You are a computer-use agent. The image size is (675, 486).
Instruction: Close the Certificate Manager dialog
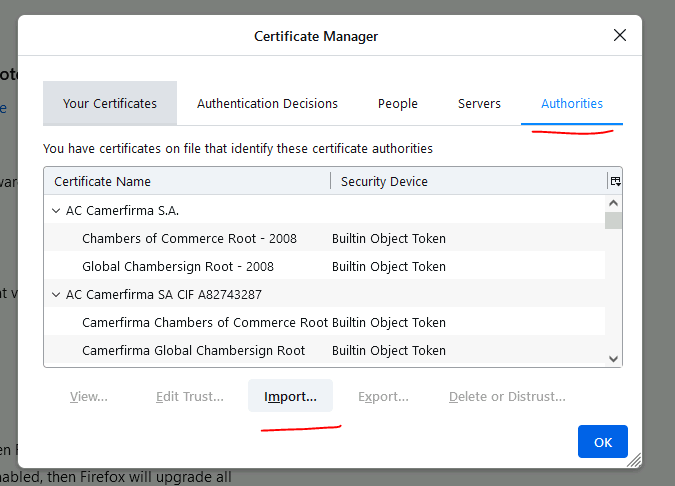[x=620, y=36]
